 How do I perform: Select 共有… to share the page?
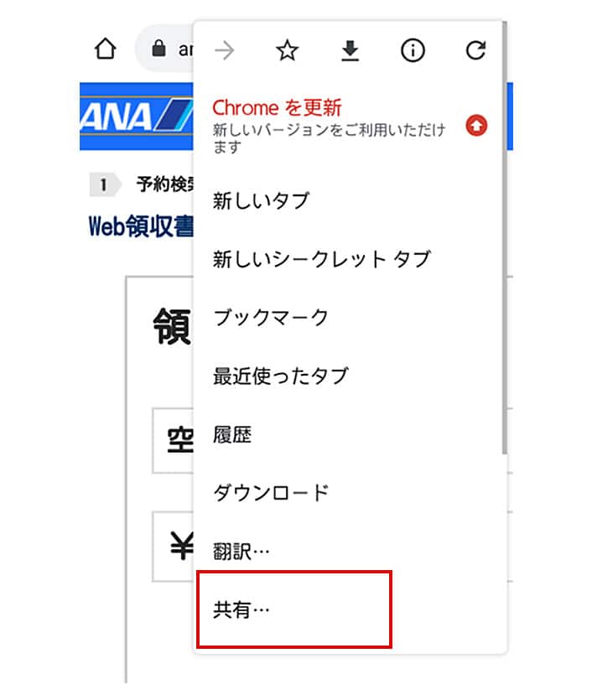(241, 609)
